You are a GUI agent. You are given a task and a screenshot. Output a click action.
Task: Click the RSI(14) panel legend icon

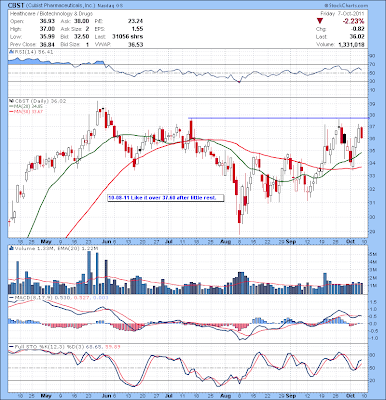click(x=12, y=52)
